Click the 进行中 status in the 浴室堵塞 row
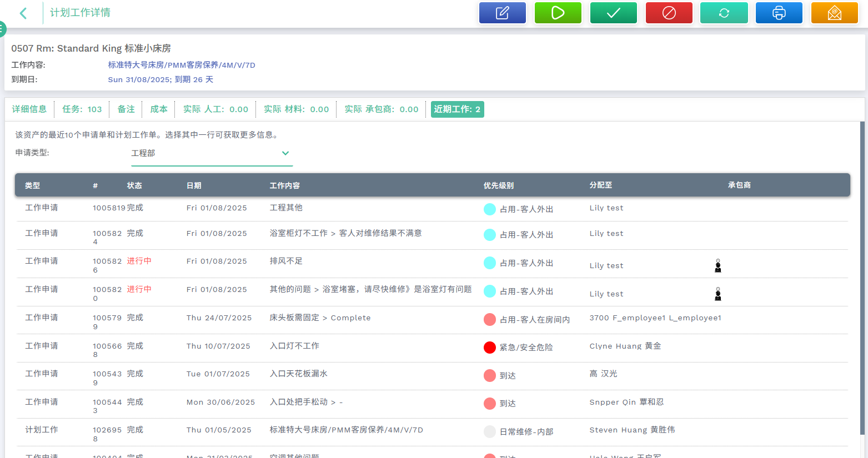This screenshot has height=458, width=868. tap(139, 289)
